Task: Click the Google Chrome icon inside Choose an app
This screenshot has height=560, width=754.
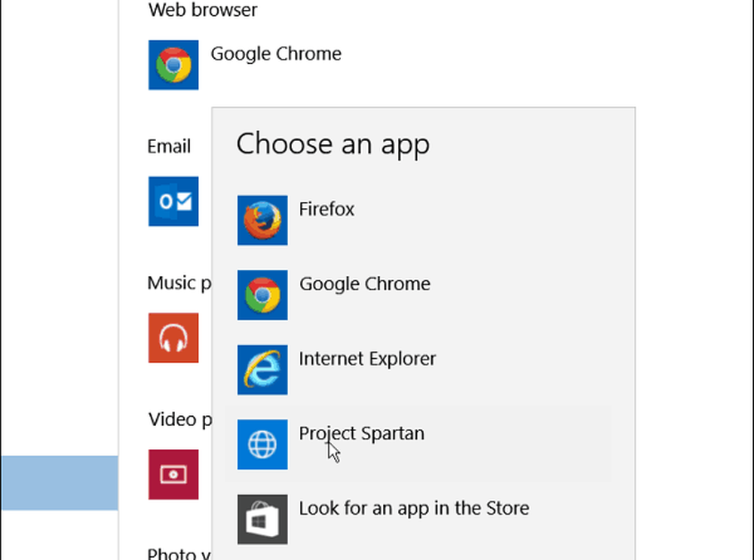Action: pos(262,295)
